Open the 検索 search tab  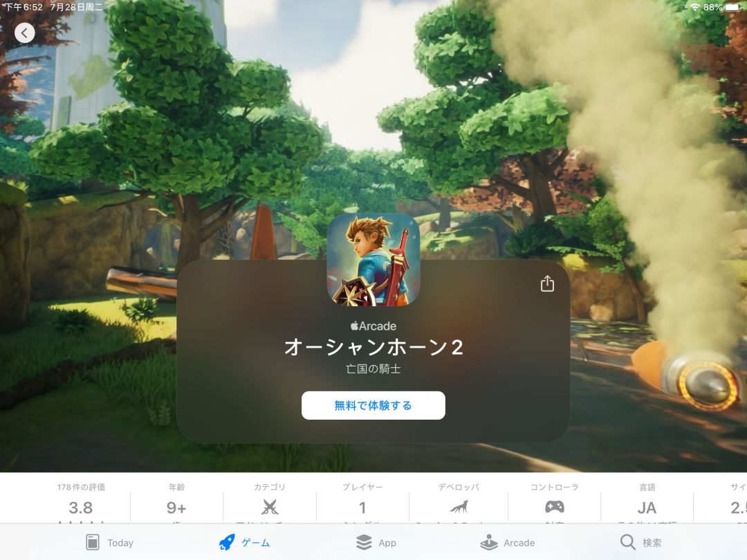click(x=640, y=543)
